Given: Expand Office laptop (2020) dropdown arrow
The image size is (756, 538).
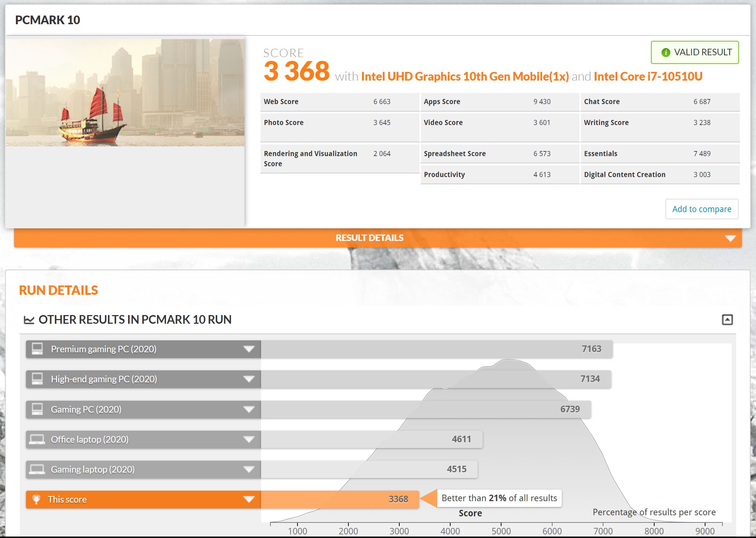Looking at the screenshot, I should click(248, 439).
